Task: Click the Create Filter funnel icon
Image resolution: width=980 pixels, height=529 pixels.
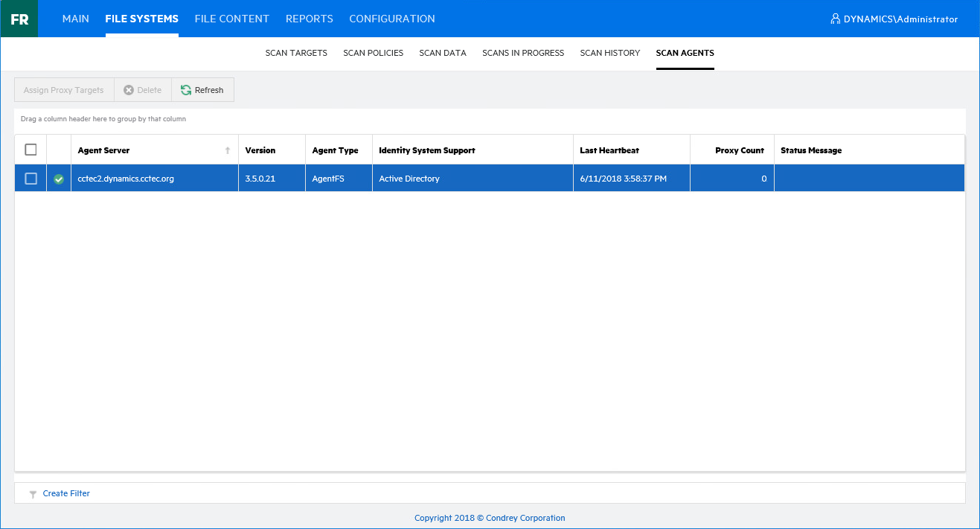Action: click(33, 494)
